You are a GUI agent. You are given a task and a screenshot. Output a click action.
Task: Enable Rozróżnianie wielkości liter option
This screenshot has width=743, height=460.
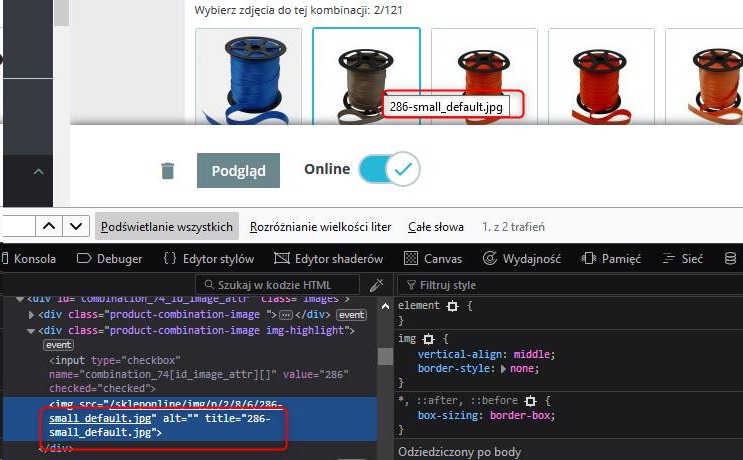click(x=320, y=227)
